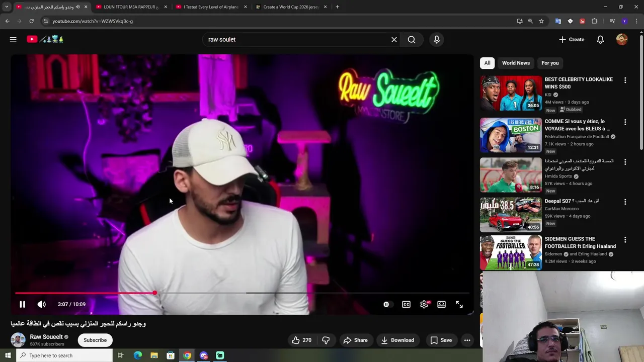Image resolution: width=644 pixels, height=362 pixels.
Task: Open more actions ellipsis below the video
Action: tap(467, 340)
